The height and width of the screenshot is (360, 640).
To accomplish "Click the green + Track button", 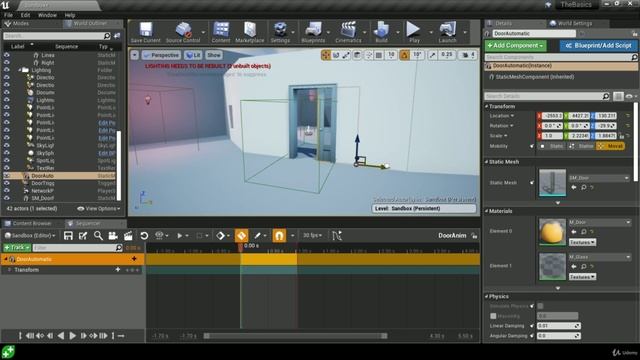I will coord(17,247).
